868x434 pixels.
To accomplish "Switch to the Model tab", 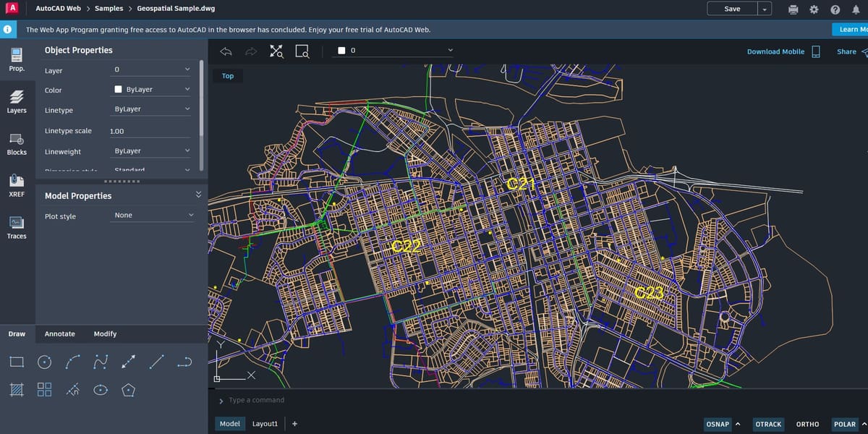I will [x=229, y=424].
